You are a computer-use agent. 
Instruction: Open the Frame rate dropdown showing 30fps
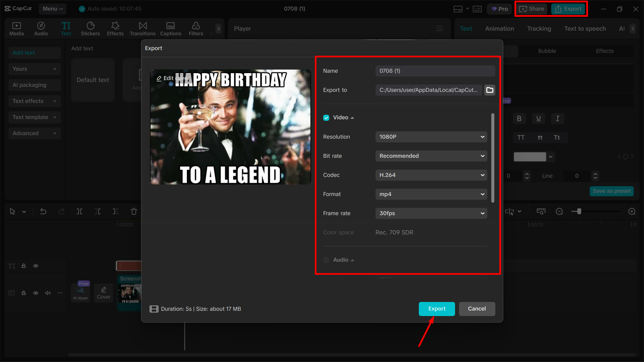[x=431, y=213]
